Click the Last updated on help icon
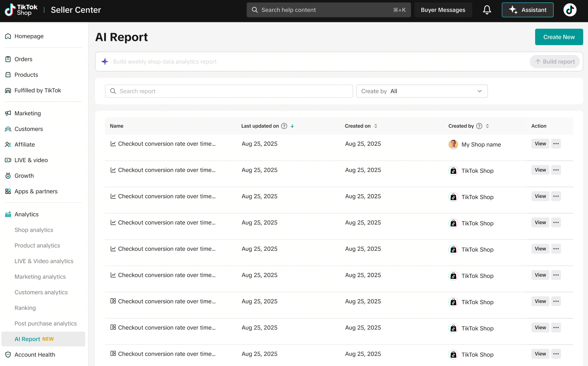Screen dimensions: 588x366 coord(284,126)
